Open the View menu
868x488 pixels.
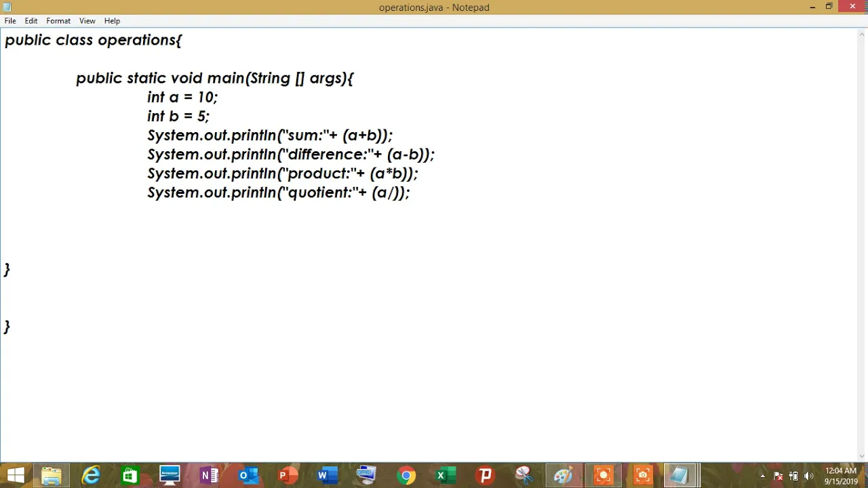(x=87, y=21)
